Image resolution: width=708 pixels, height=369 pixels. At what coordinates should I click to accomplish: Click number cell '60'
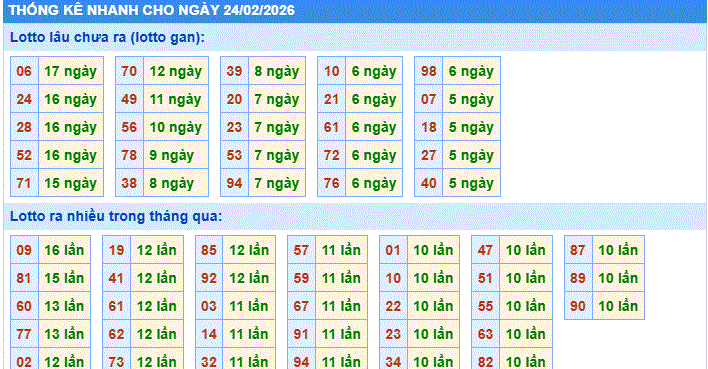click(x=24, y=306)
